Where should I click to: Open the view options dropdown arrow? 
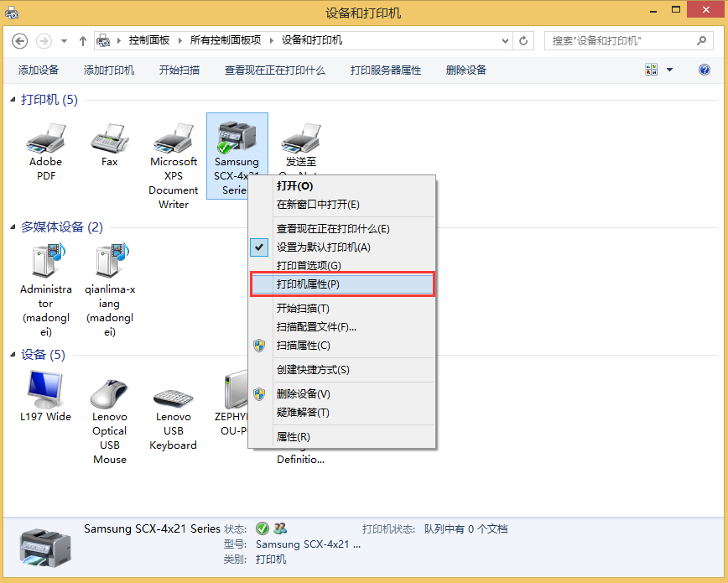(x=669, y=70)
